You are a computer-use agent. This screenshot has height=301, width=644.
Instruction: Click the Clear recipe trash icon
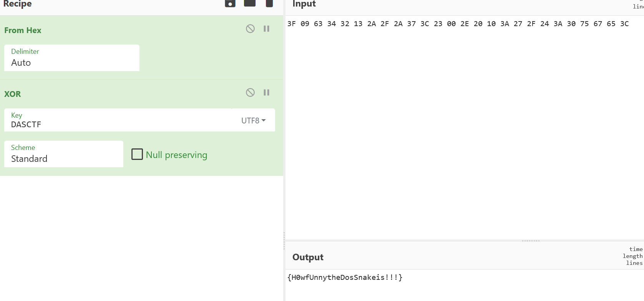[x=269, y=3]
